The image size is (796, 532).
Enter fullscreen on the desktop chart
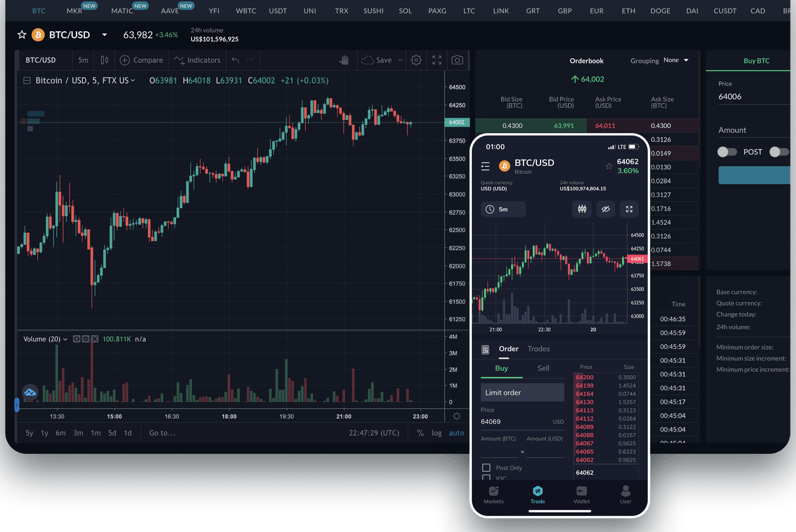pyautogui.click(x=437, y=60)
